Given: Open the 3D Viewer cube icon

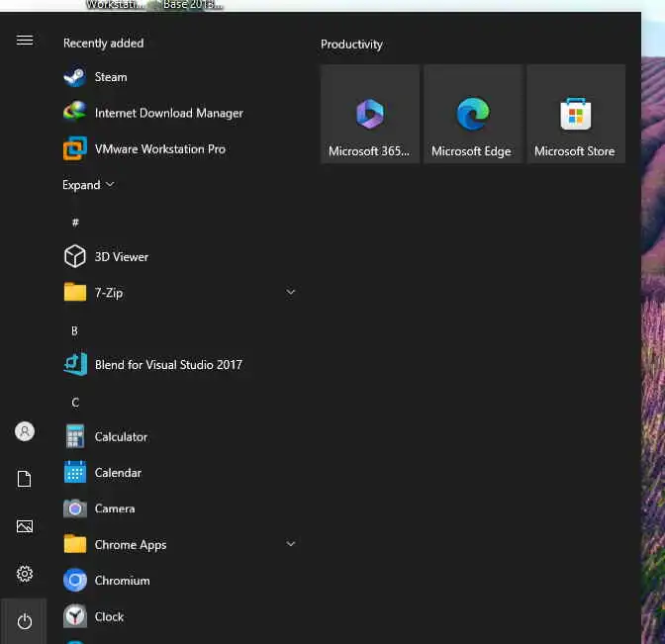Looking at the screenshot, I should coord(75,256).
